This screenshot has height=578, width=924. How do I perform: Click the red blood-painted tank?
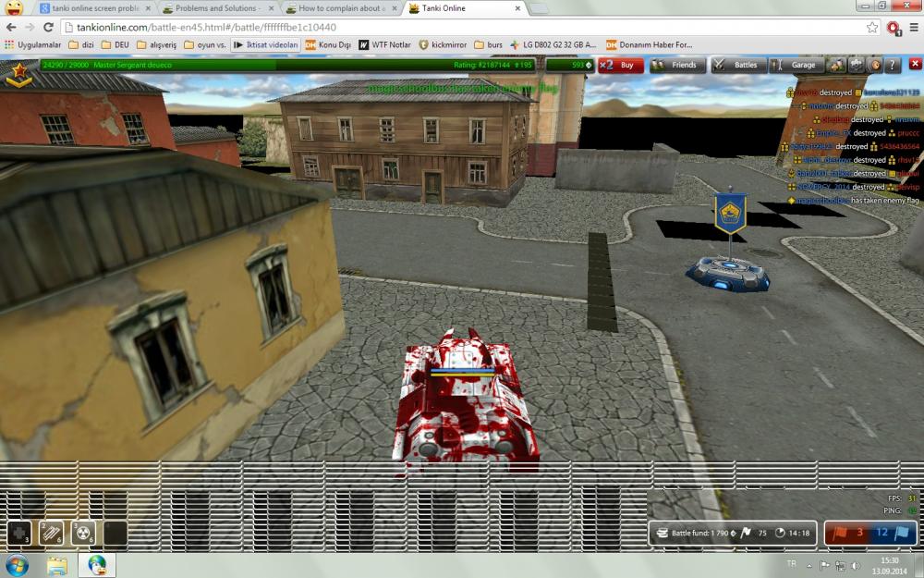coord(466,401)
